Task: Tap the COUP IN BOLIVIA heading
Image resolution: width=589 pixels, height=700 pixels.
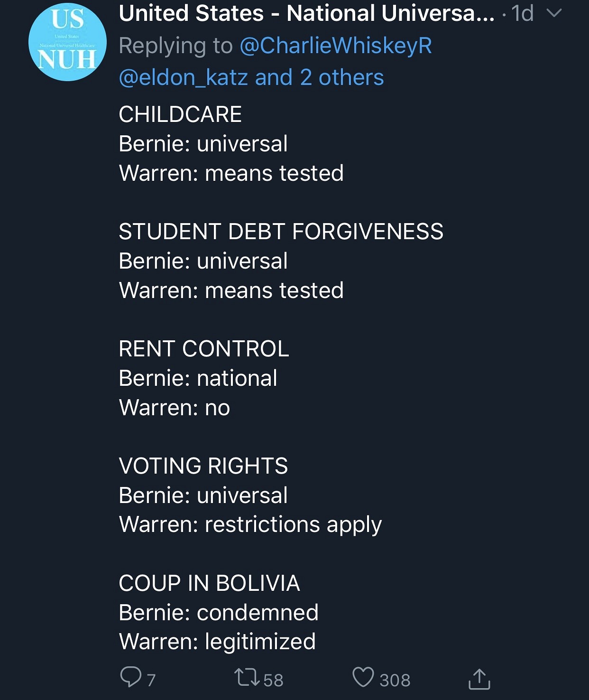Action: 209,583
